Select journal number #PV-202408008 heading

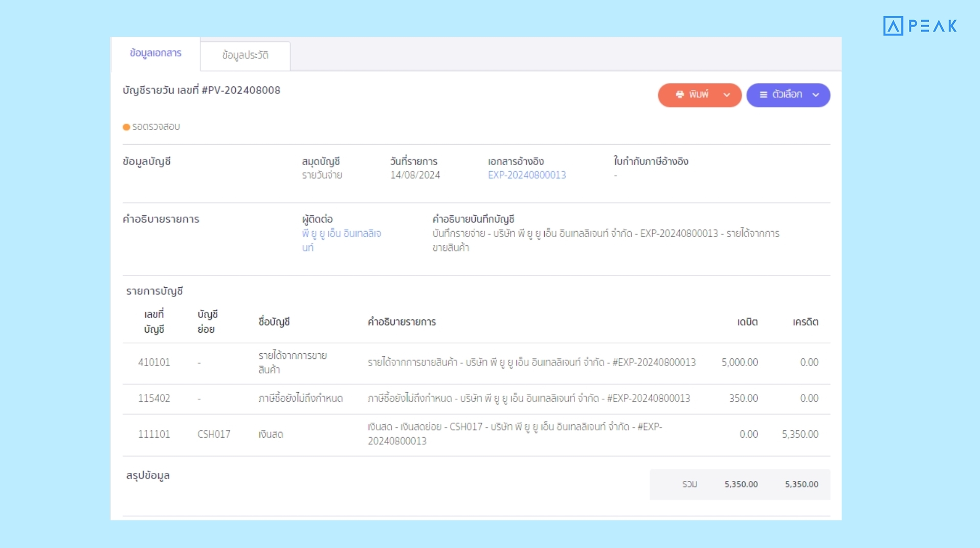coord(202,90)
